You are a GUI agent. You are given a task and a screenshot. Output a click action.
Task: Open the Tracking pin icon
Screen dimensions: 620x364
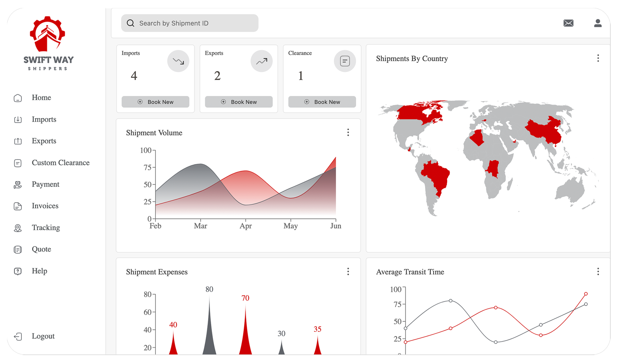click(18, 228)
